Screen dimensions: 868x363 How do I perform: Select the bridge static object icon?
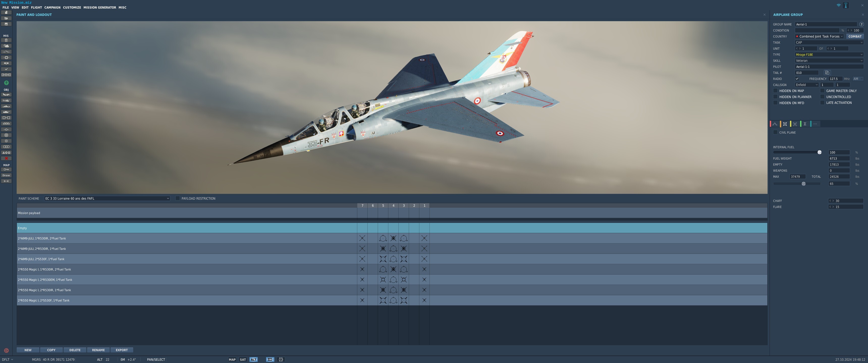pos(6,124)
